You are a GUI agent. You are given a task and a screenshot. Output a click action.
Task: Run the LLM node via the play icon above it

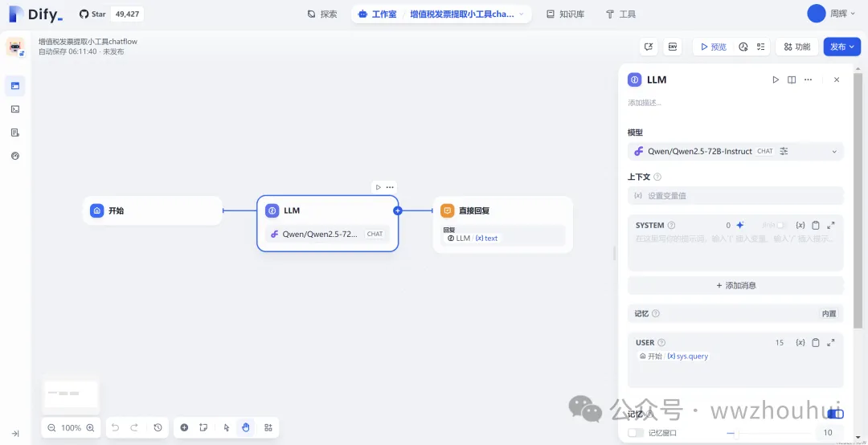point(378,187)
